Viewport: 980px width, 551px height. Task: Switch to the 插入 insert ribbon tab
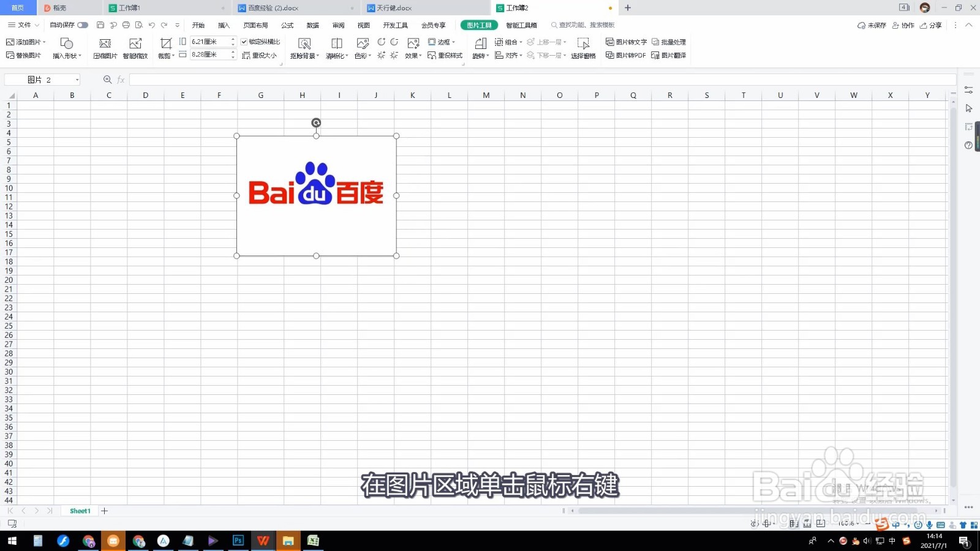(224, 25)
